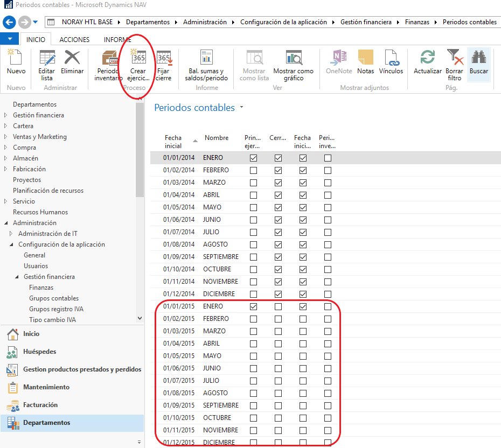Switch to INFORME ribbon tab

(x=117, y=40)
